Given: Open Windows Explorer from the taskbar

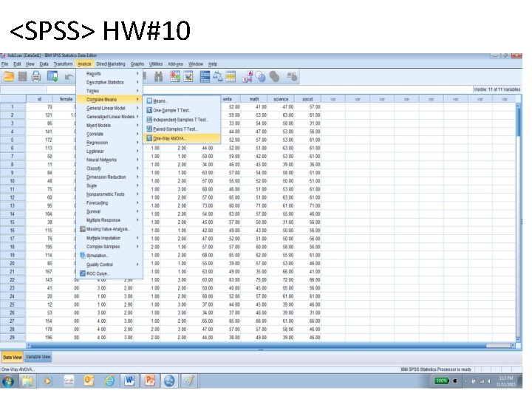Looking at the screenshot, I should [x=27, y=381].
